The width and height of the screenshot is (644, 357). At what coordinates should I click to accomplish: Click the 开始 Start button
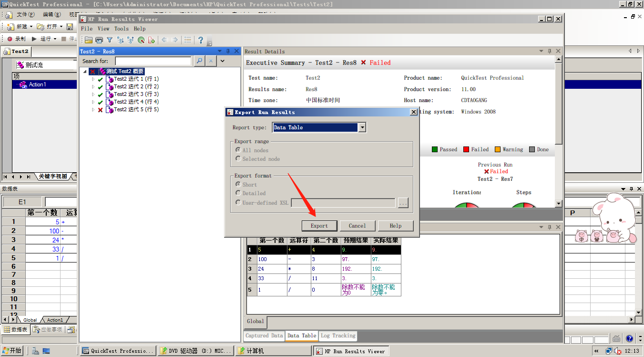pyautogui.click(x=12, y=351)
